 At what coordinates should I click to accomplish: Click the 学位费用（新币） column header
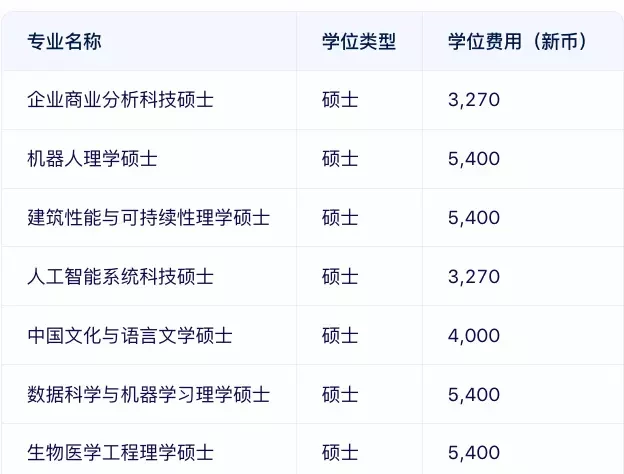(x=517, y=41)
